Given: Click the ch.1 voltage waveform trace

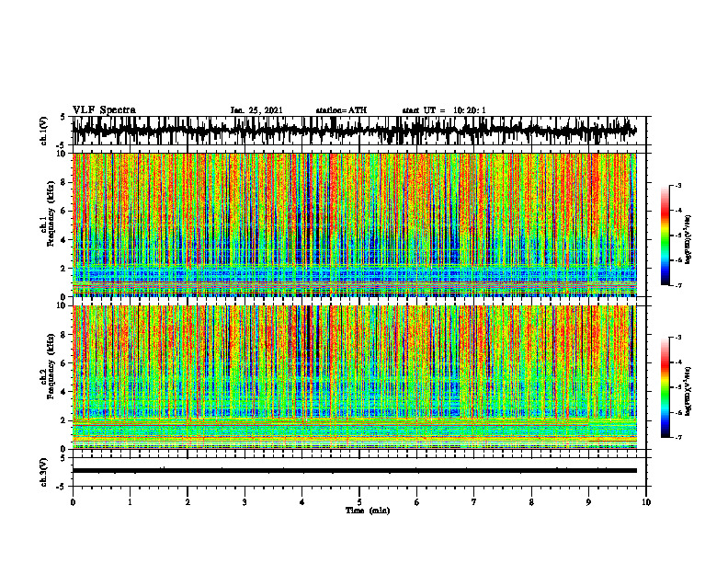Looking at the screenshot, I should 354,131.
